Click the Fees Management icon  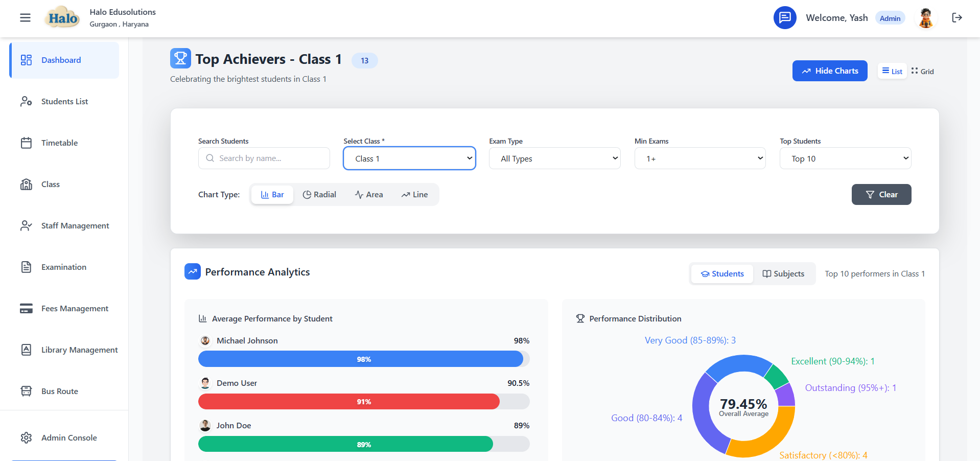(27, 308)
